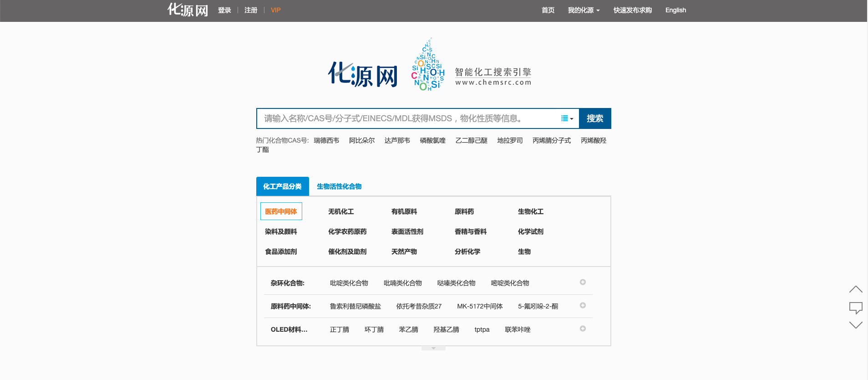Select the 食品添加剂 category
Screen dimensions: 868x380
[281, 252]
